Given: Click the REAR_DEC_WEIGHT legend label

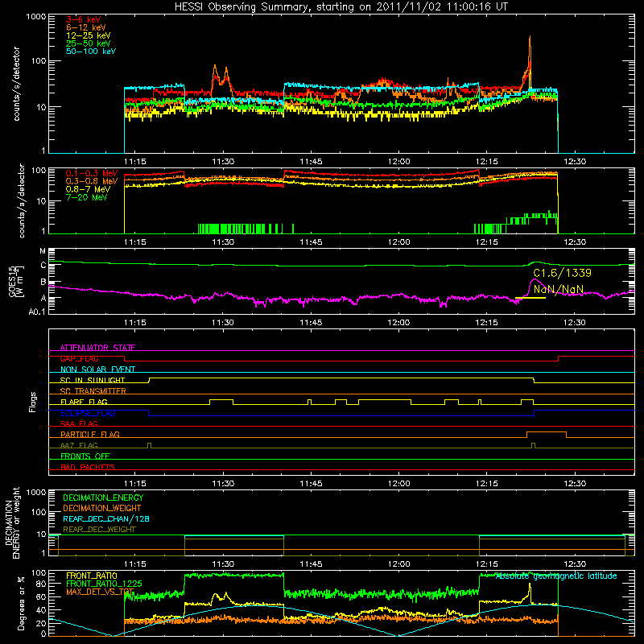Looking at the screenshot, I should coord(99,530).
